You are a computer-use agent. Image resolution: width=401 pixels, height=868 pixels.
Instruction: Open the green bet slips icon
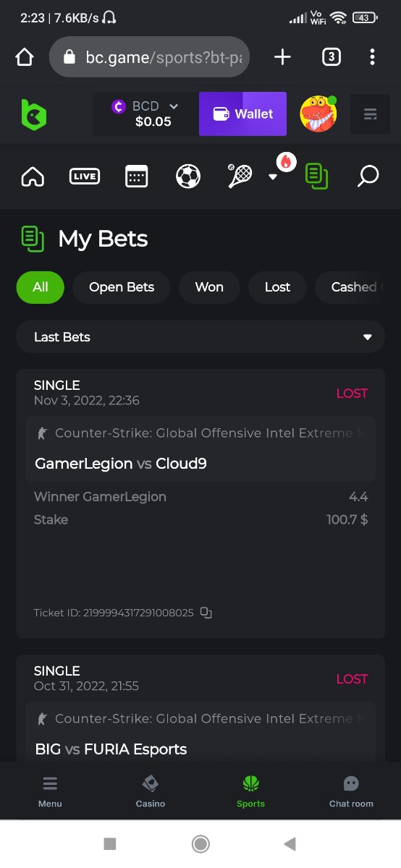[x=316, y=176]
